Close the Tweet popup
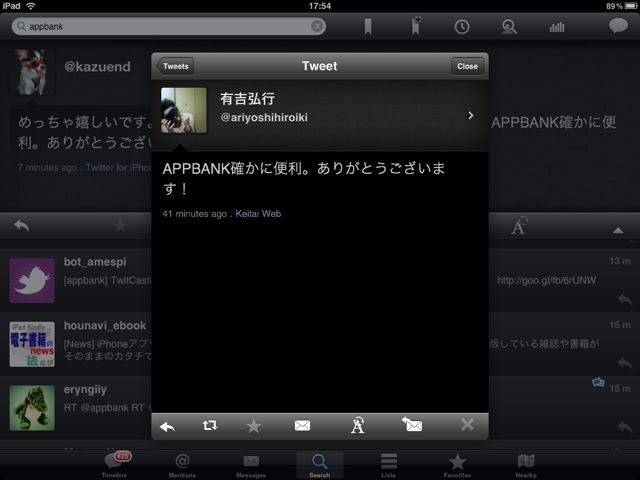Screen dimensions: 640x480 467,66
